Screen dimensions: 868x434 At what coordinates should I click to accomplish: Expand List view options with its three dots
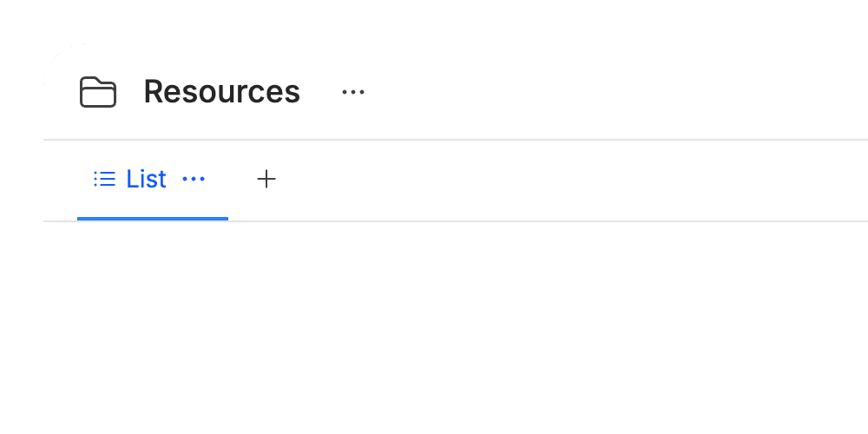[194, 179]
